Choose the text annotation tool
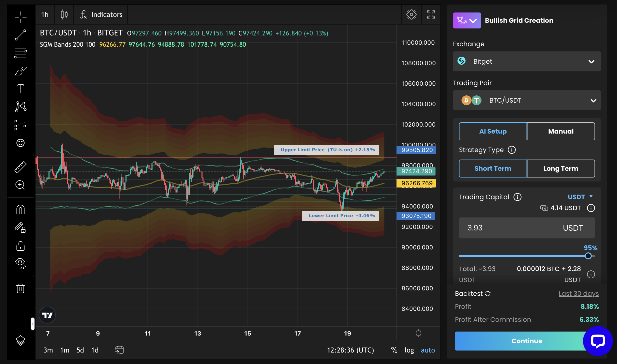The image size is (617, 364). (20, 89)
